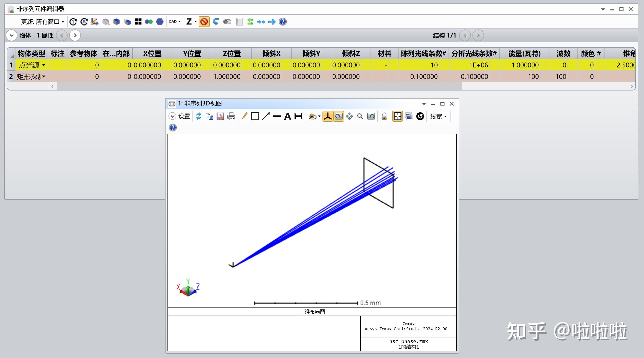
Task: Toggle the ray trace prohibit icon in the editor
Action: [204, 22]
